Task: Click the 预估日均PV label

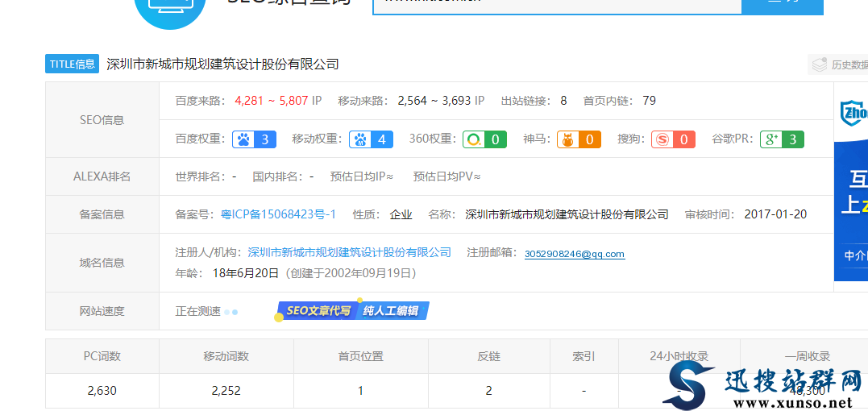Action: [x=446, y=176]
